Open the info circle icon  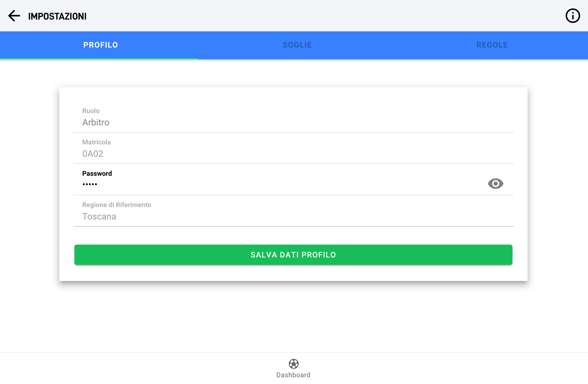click(x=573, y=16)
